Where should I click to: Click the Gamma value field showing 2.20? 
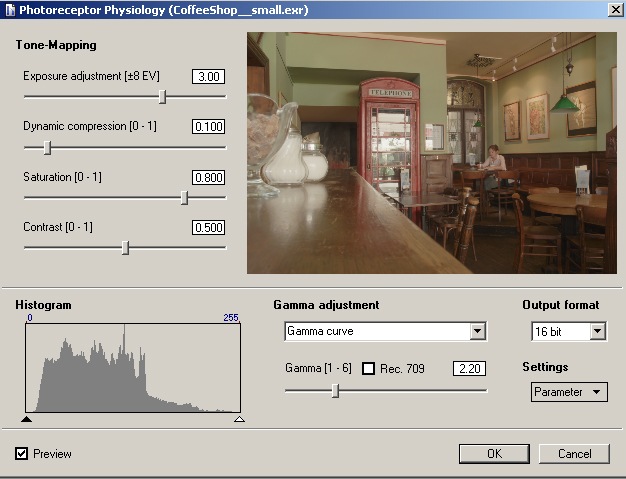pos(469,369)
